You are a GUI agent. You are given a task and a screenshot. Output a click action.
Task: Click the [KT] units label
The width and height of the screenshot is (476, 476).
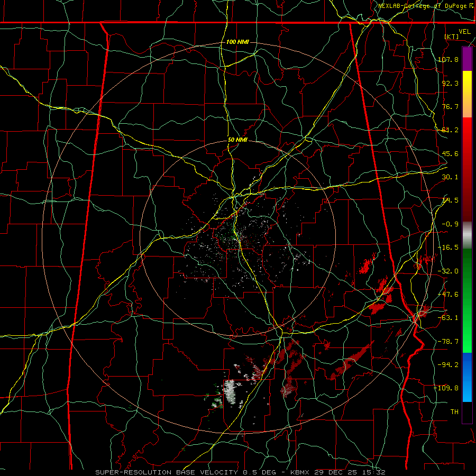pyautogui.click(x=452, y=36)
